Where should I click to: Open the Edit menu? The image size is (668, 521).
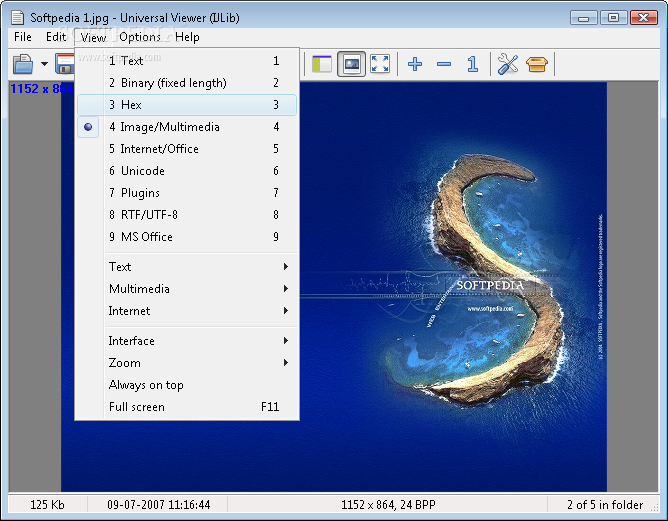(56, 37)
